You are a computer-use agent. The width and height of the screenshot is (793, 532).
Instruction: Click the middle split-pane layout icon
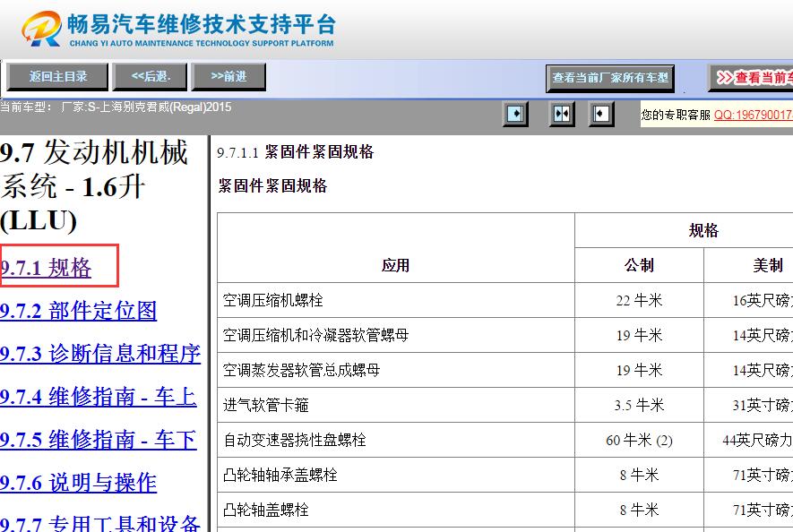pyautogui.click(x=561, y=114)
